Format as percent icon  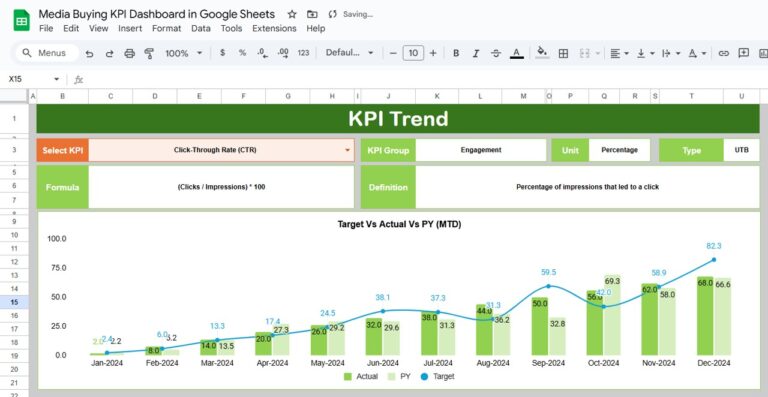point(242,53)
